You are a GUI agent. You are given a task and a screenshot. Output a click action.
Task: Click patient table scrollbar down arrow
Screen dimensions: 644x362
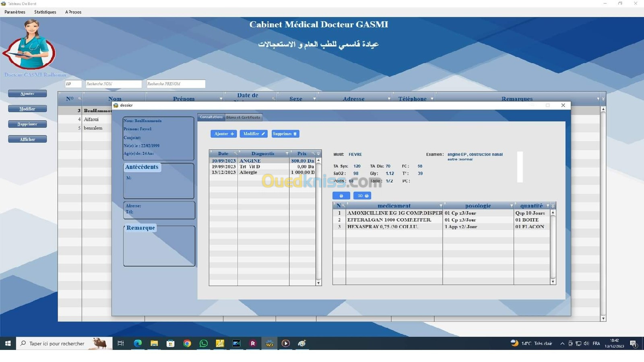click(x=603, y=319)
